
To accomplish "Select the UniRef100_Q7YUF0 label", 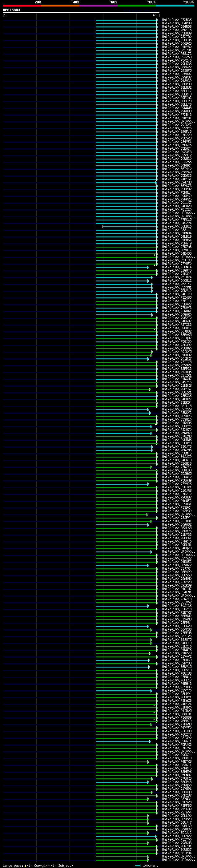I will point(177,264).
